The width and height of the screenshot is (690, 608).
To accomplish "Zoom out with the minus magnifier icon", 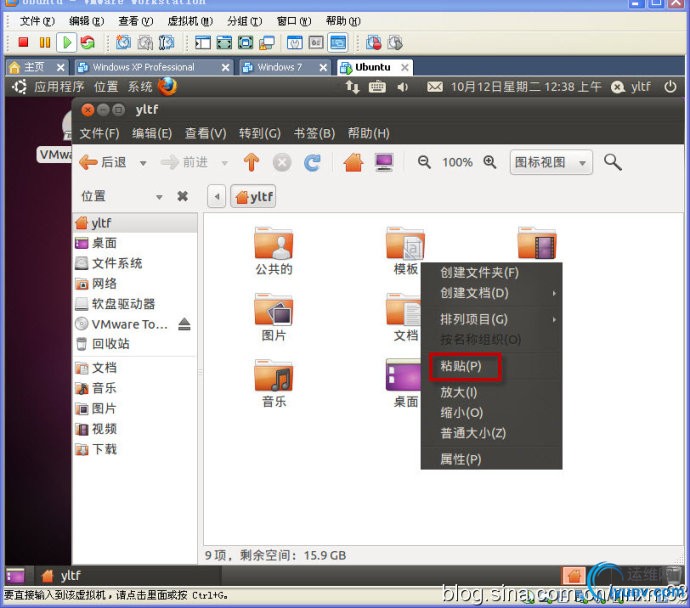I will click(x=424, y=162).
